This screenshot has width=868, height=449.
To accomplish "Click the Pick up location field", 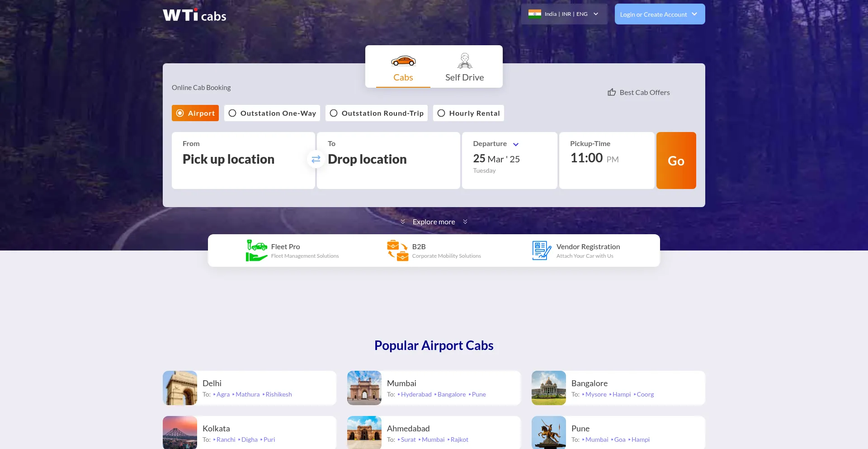I will [x=243, y=160].
